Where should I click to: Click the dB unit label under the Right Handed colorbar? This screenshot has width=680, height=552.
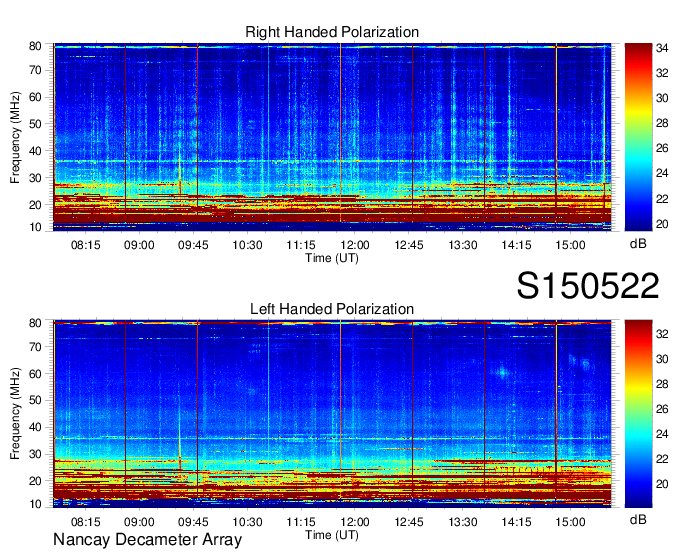[x=638, y=244]
